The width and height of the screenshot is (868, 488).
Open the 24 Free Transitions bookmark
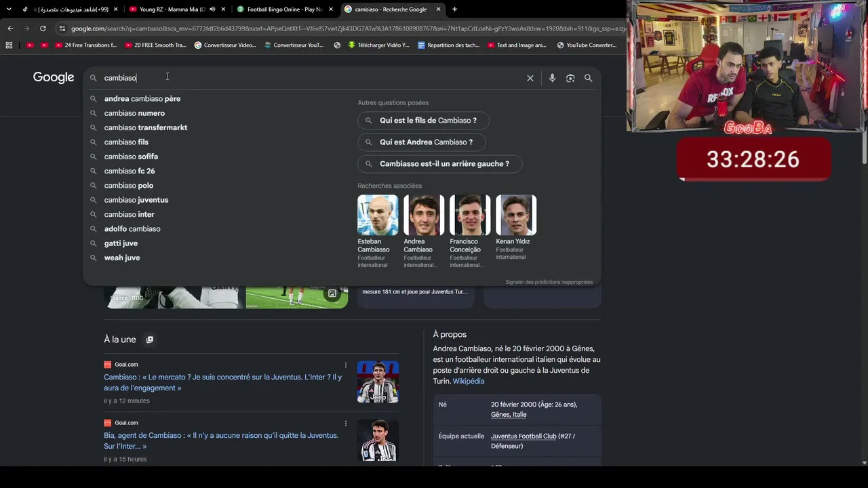tap(86, 45)
